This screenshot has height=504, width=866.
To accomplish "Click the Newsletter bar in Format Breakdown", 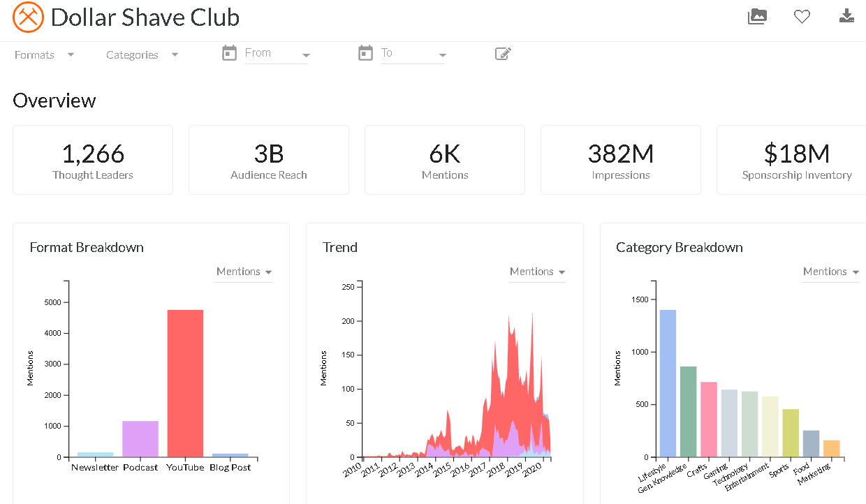I will pos(96,454).
